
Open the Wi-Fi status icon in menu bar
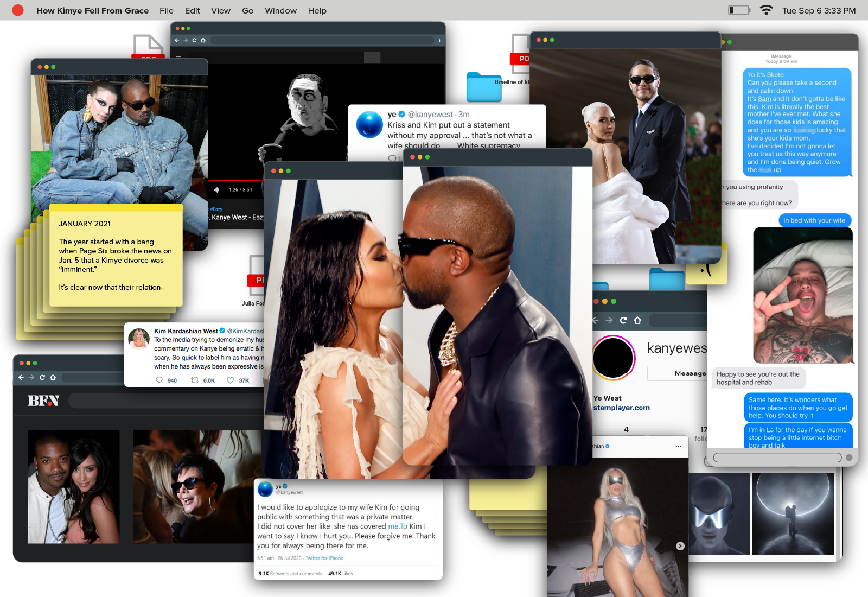[x=766, y=10]
